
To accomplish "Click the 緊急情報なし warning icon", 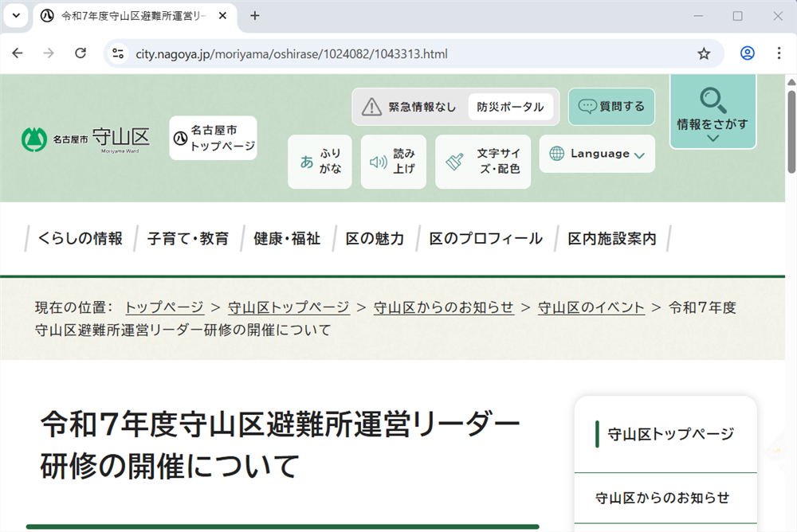I will [x=371, y=106].
